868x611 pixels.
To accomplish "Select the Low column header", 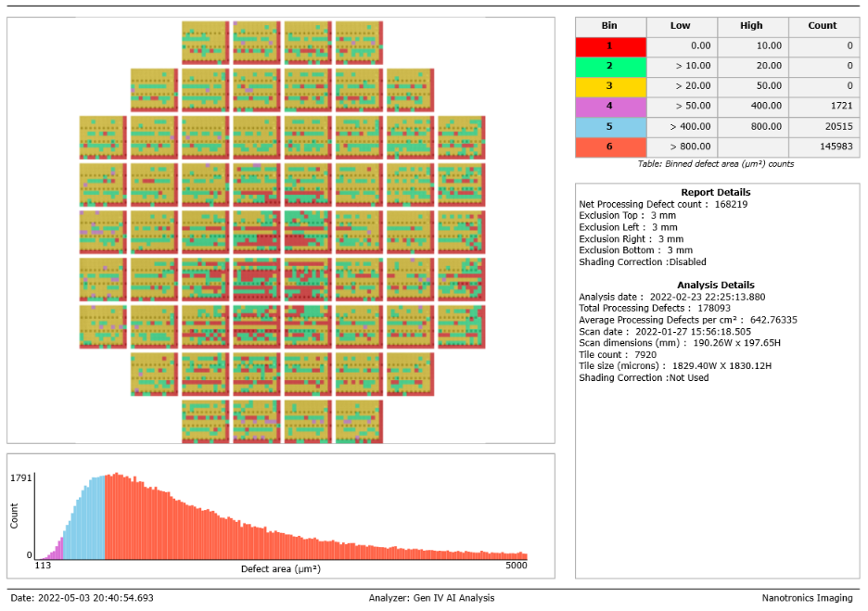I will tap(680, 26).
